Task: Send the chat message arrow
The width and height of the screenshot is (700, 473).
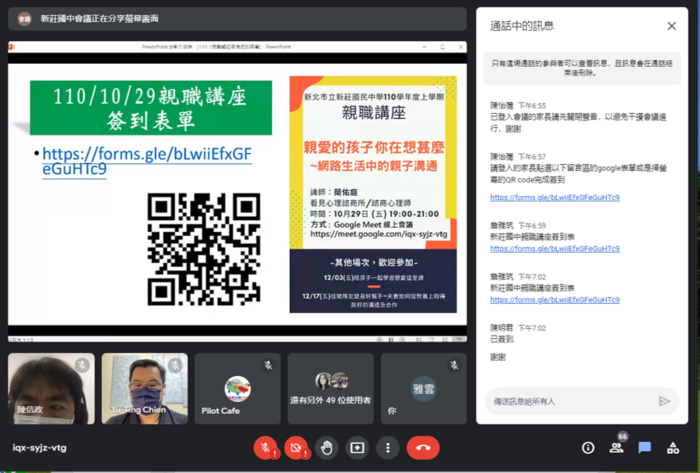Action: 664,401
